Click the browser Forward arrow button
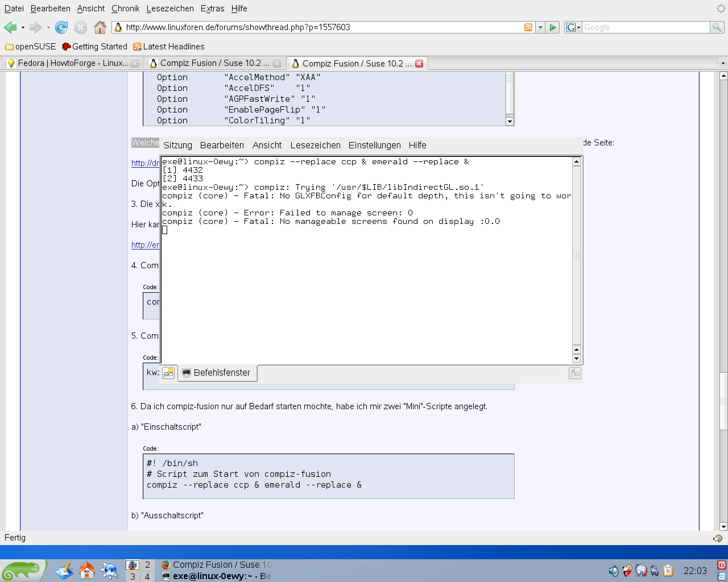Screen dimensions: 728x582 (35, 27)
